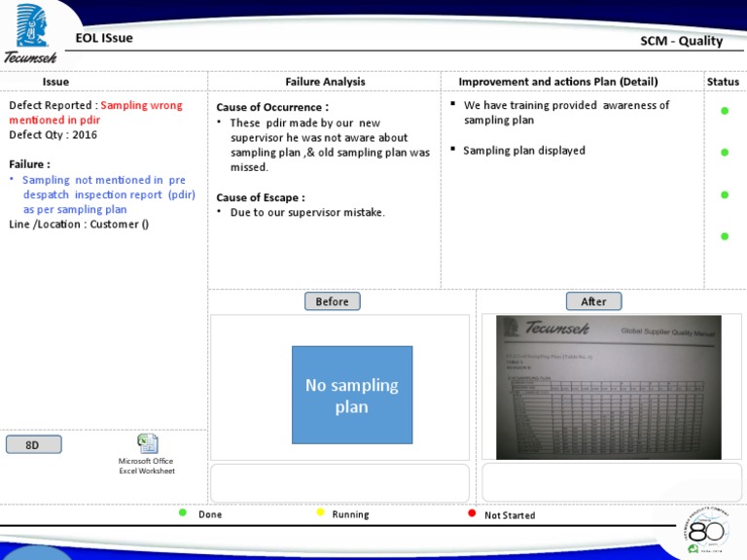Open the sampling plan photo under After
The width and height of the screenshot is (747, 560).
pos(608,388)
